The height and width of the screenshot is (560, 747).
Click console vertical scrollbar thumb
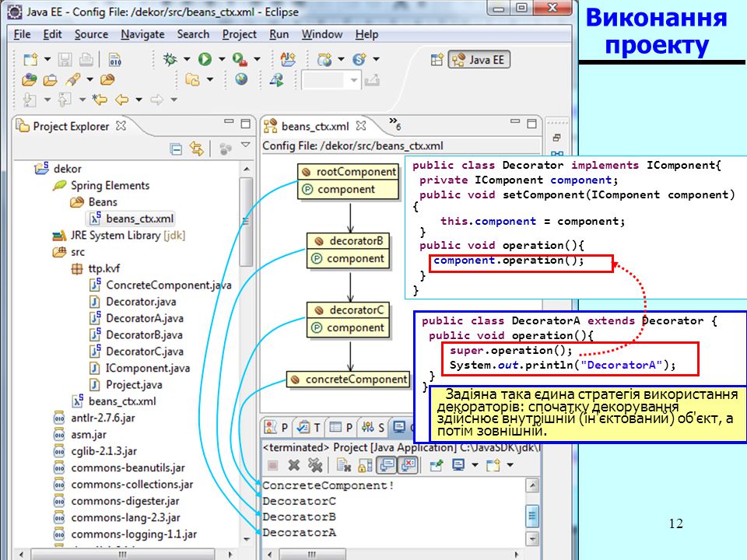(532, 515)
